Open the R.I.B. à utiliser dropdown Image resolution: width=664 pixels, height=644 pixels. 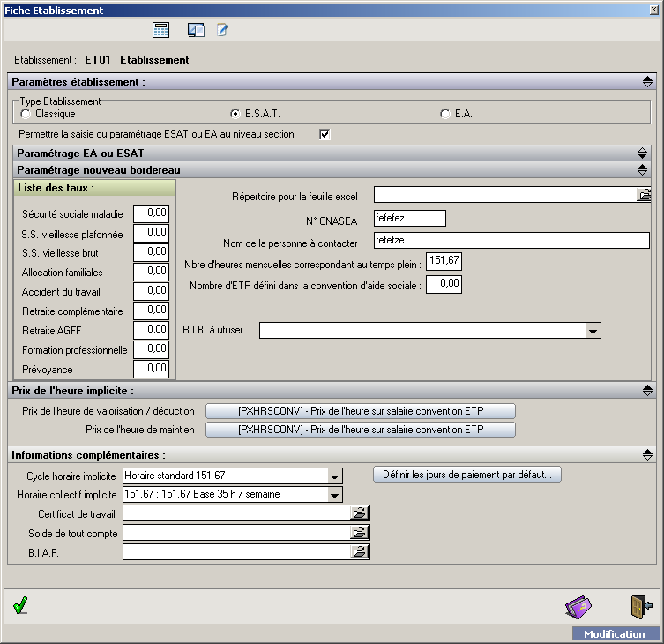coord(593,331)
